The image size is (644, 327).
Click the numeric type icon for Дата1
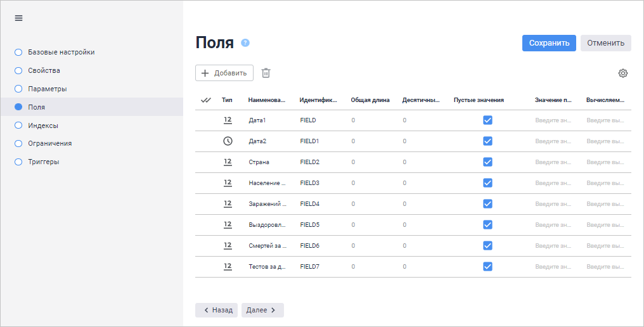[x=228, y=120]
